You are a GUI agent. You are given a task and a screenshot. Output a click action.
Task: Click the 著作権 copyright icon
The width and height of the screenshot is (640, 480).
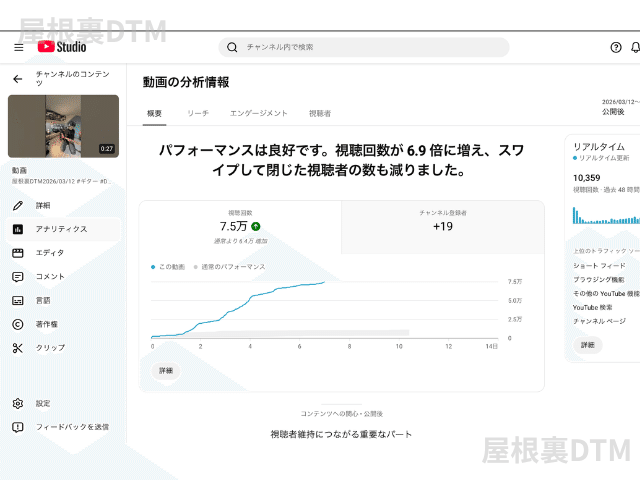pyautogui.click(x=18, y=324)
